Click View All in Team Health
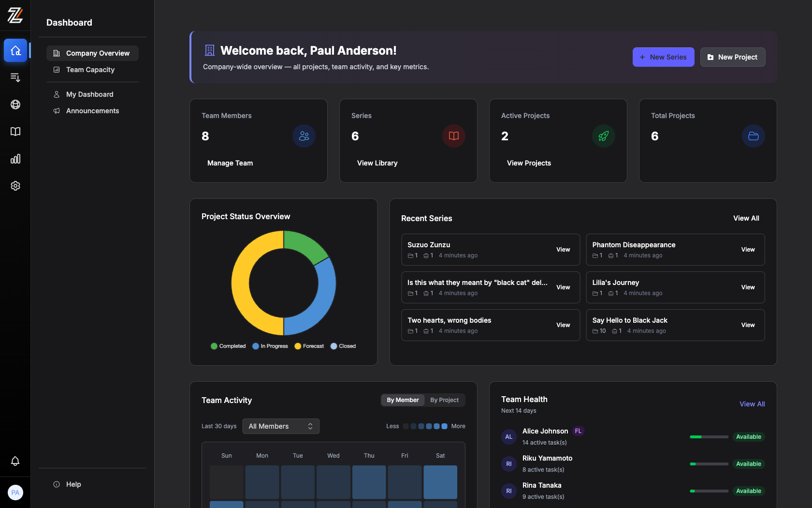 [x=752, y=404]
